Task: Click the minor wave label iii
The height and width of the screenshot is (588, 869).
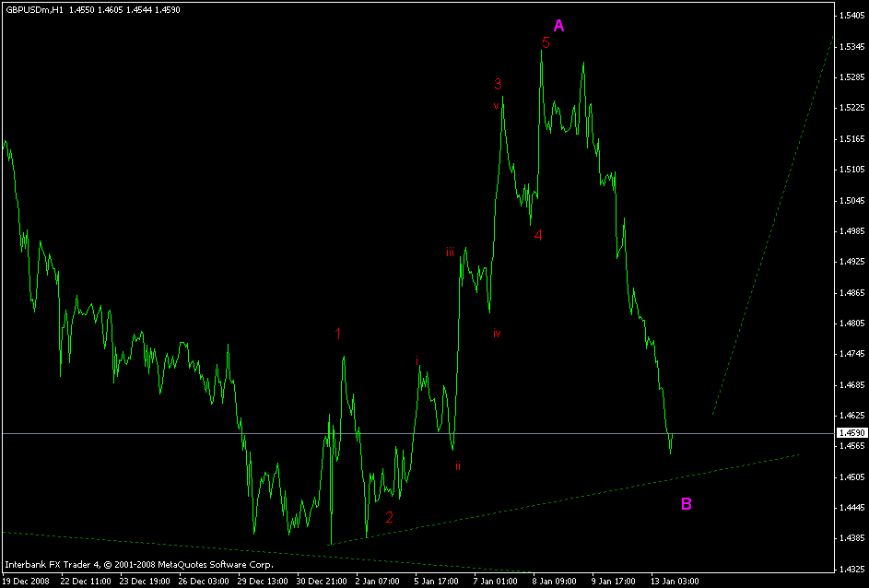Action: click(450, 250)
